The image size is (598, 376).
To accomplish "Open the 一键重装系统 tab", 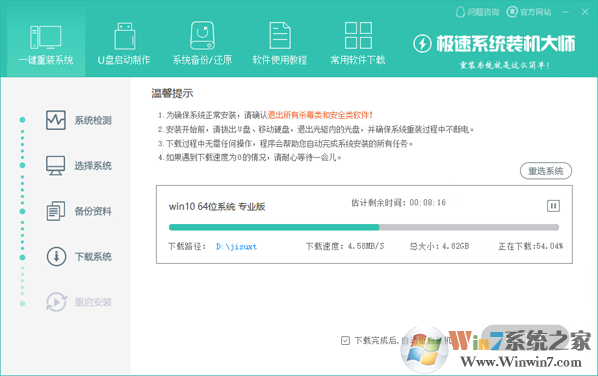I will [x=46, y=43].
